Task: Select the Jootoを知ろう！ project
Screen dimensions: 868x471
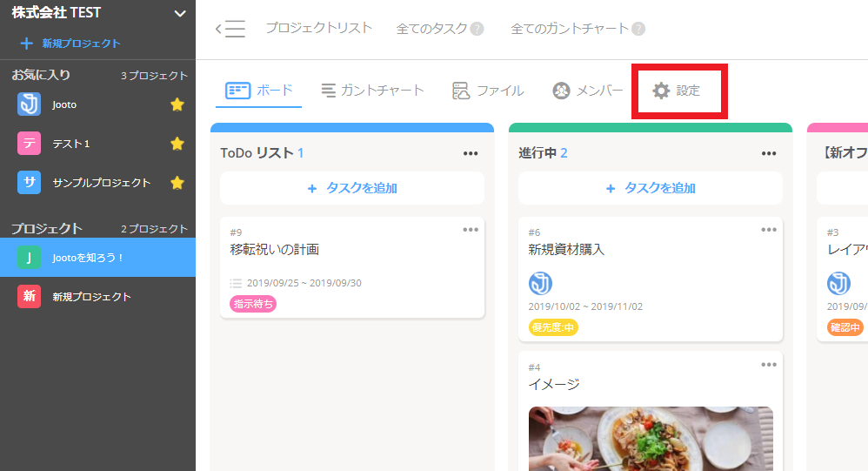Action: (97, 257)
